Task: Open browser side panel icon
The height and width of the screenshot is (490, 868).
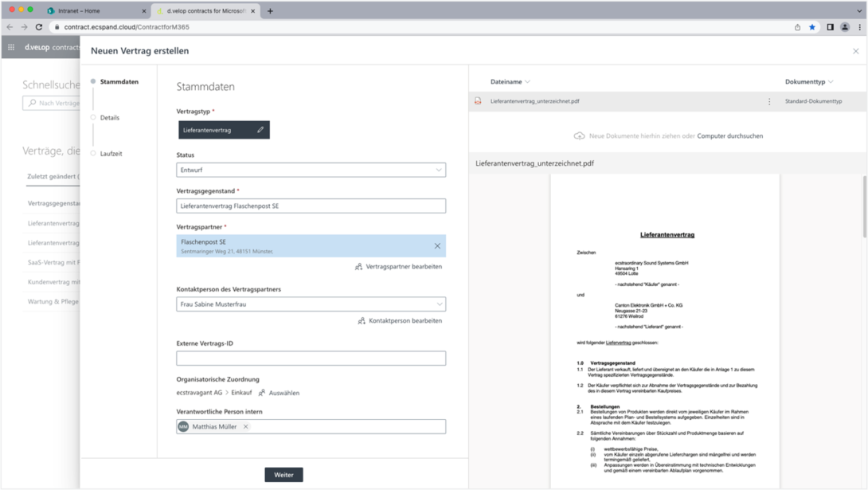Action: tap(830, 26)
